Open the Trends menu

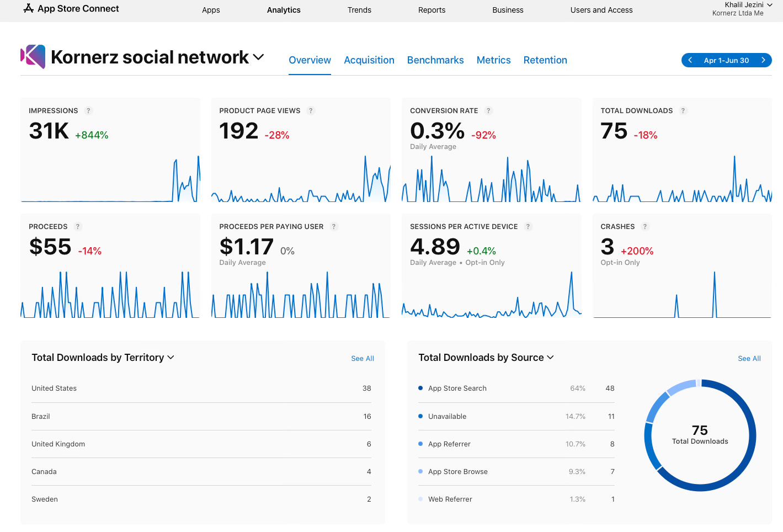[x=359, y=10]
